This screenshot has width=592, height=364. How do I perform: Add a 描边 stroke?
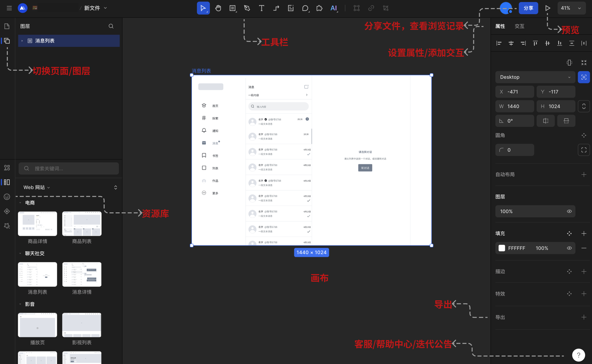(x=584, y=272)
